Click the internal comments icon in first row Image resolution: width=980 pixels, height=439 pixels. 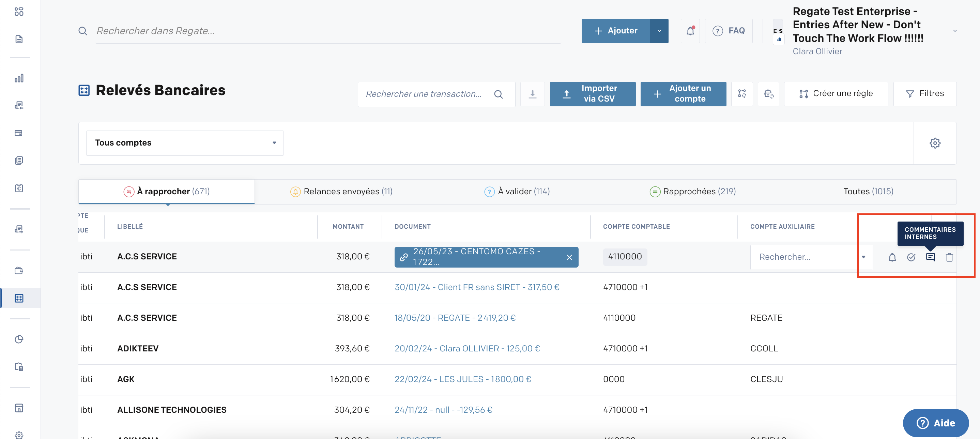click(930, 257)
